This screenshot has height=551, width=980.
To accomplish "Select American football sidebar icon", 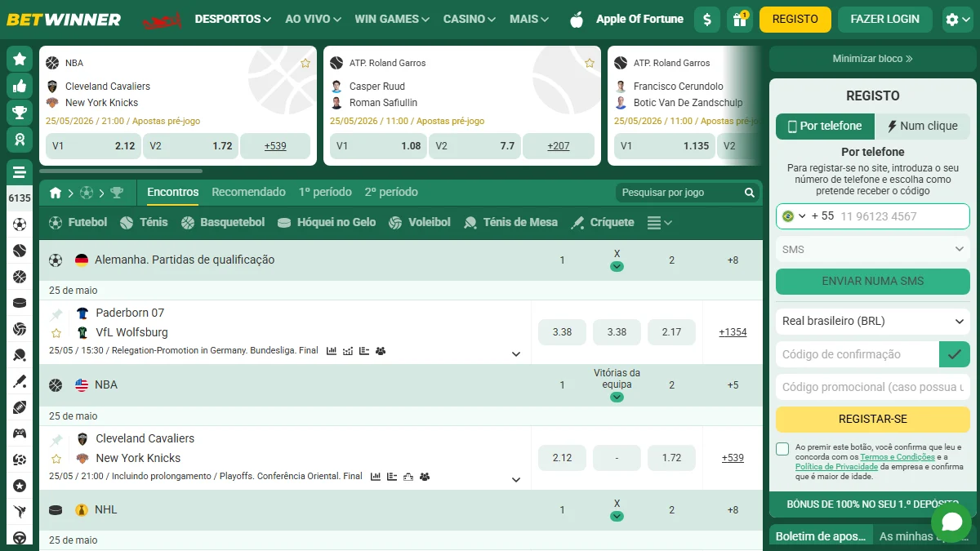I will (x=20, y=407).
